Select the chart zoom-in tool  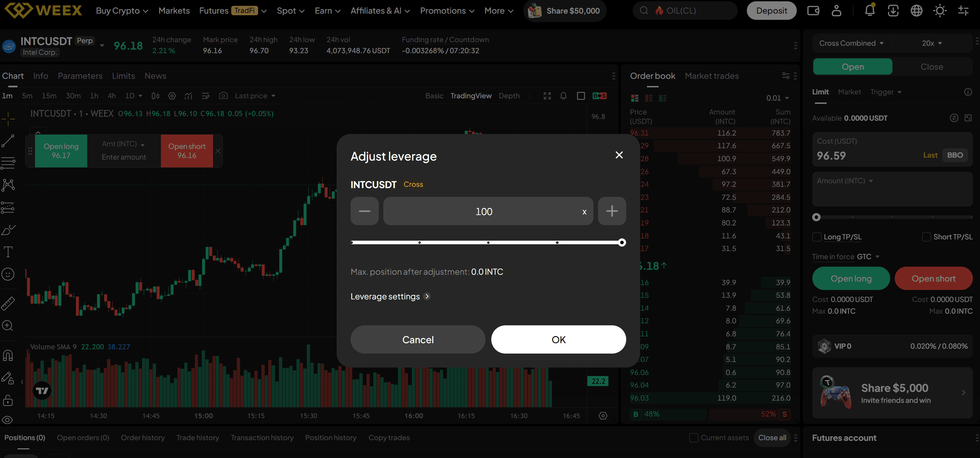coord(8,325)
